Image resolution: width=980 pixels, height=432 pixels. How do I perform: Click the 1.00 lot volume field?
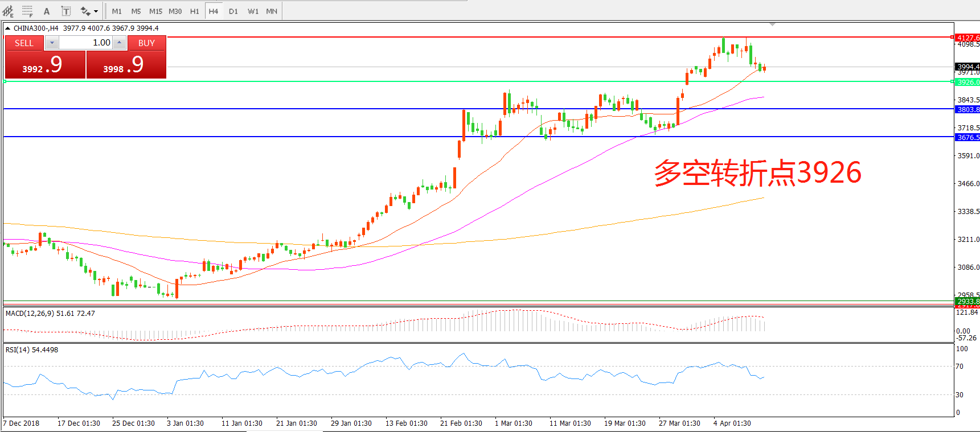85,43
